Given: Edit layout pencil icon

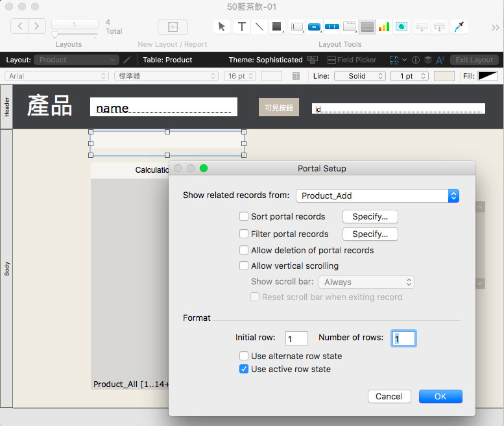Looking at the screenshot, I should pos(127,60).
